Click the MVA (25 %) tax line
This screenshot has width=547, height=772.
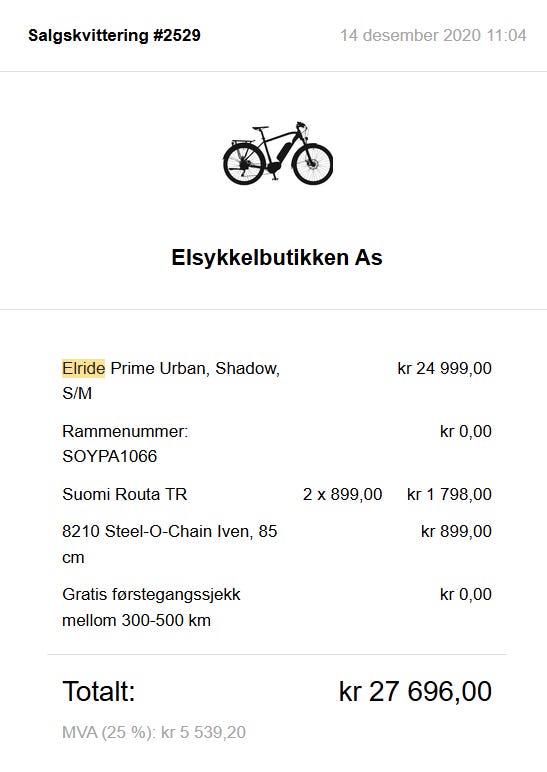coord(154,732)
